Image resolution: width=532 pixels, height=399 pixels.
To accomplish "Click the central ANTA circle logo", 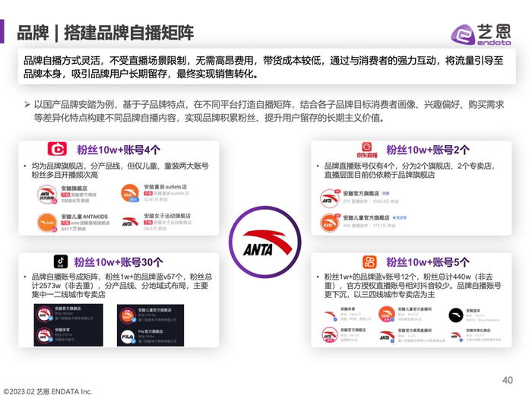I will [265, 242].
